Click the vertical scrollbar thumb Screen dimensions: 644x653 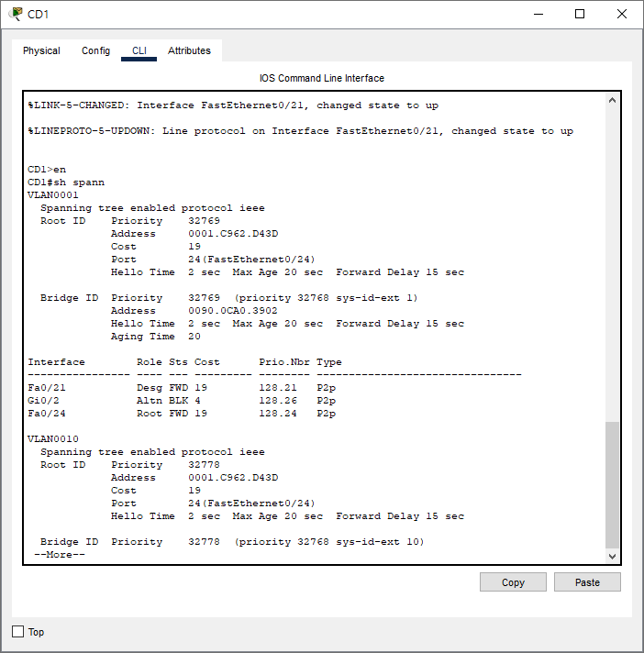(612, 485)
